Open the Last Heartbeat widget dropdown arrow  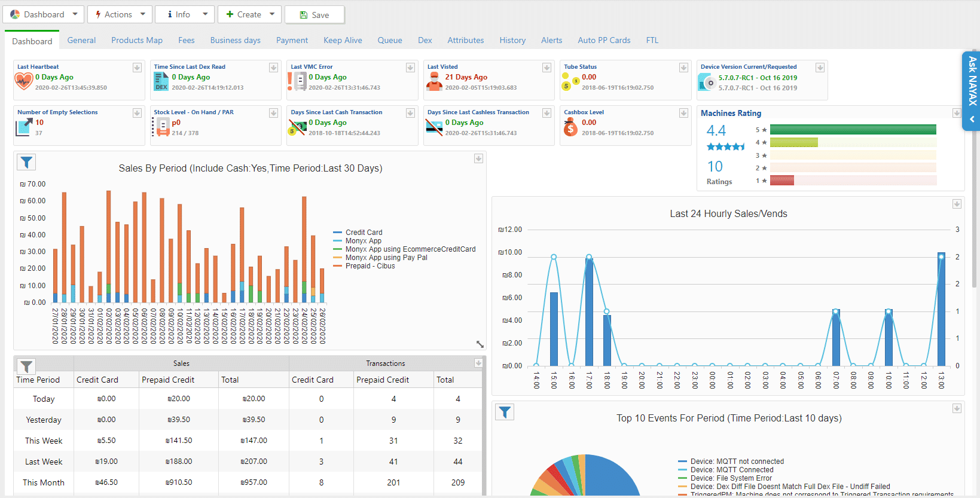tap(137, 68)
